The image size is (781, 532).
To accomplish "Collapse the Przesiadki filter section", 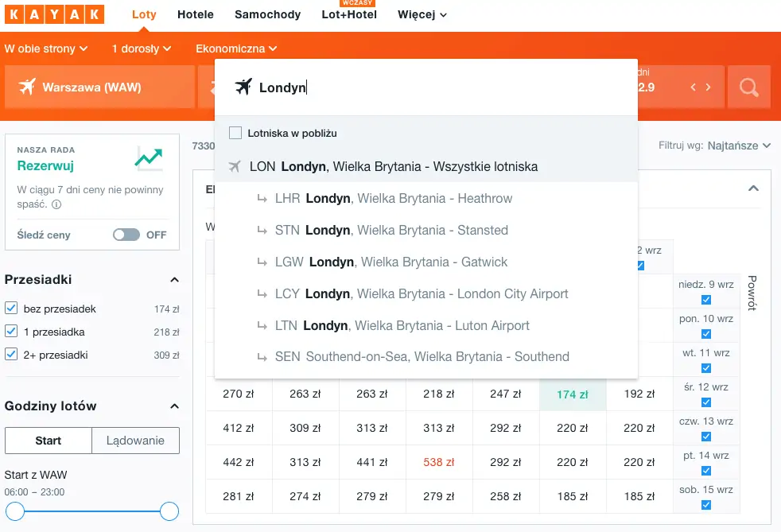I will pos(174,280).
